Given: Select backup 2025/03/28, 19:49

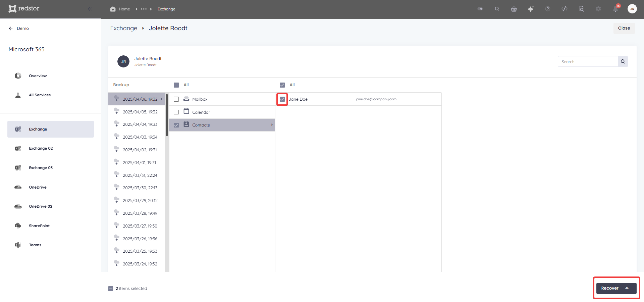Looking at the screenshot, I should coord(137,213).
